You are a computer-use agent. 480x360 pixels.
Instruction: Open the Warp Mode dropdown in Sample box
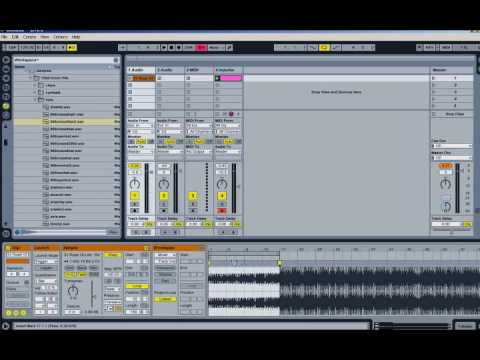[111, 289]
